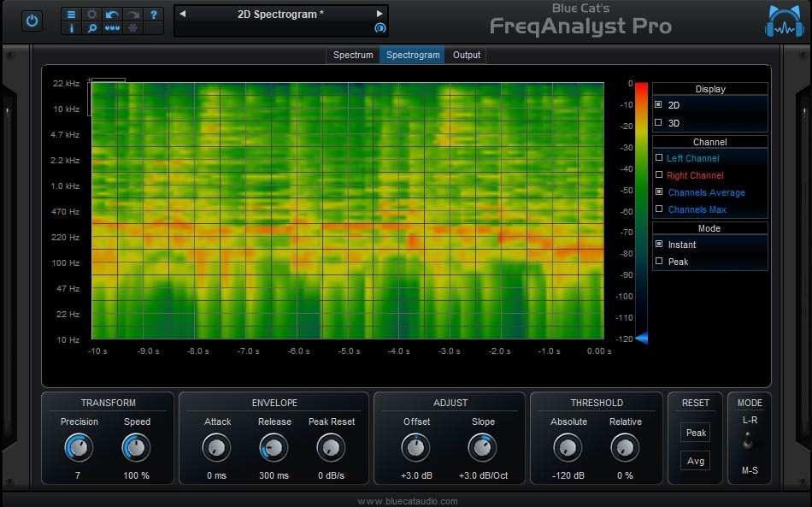This screenshot has width=812, height=507.
Task: Adjust the Release knob in Envelope section
Action: pyautogui.click(x=274, y=447)
